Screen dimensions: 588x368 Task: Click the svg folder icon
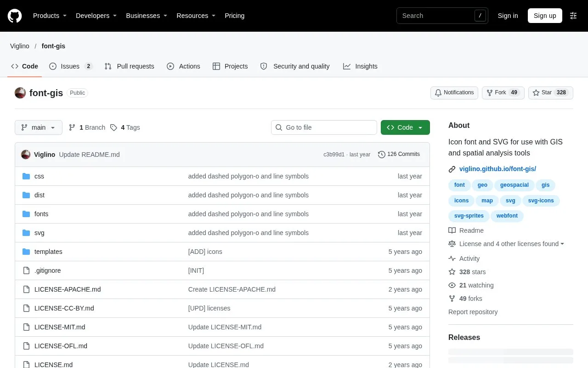point(26,233)
